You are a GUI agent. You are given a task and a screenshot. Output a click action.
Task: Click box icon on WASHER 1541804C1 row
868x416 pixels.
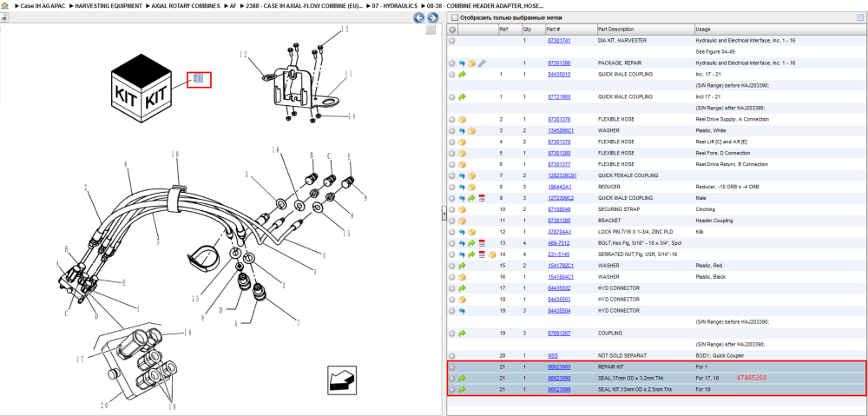pos(462,276)
